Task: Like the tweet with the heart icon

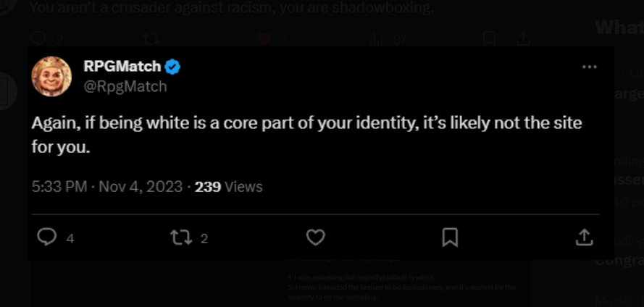Action: [x=314, y=237]
